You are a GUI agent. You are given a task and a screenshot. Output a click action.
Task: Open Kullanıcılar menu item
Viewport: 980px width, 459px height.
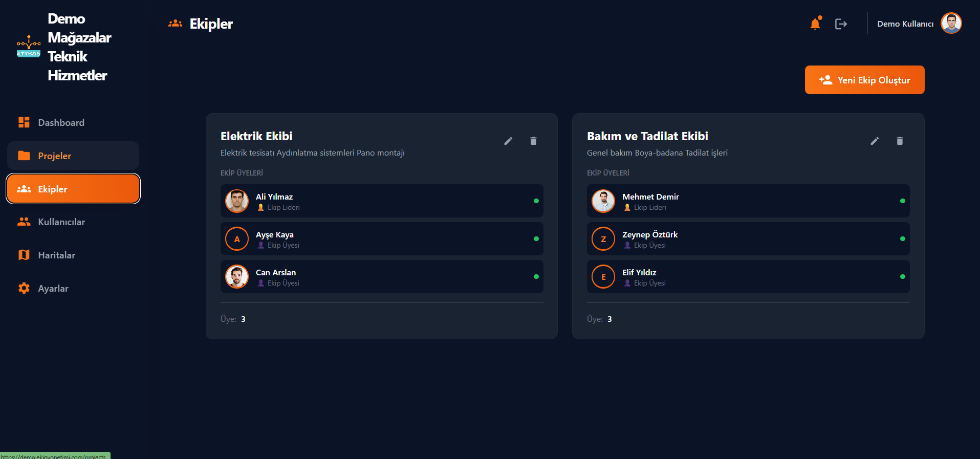click(x=73, y=222)
